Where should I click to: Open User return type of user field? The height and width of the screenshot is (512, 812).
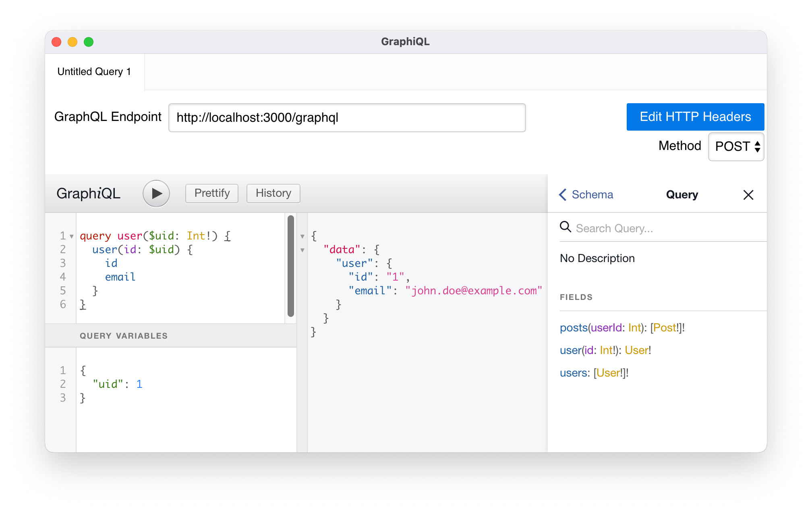(636, 350)
